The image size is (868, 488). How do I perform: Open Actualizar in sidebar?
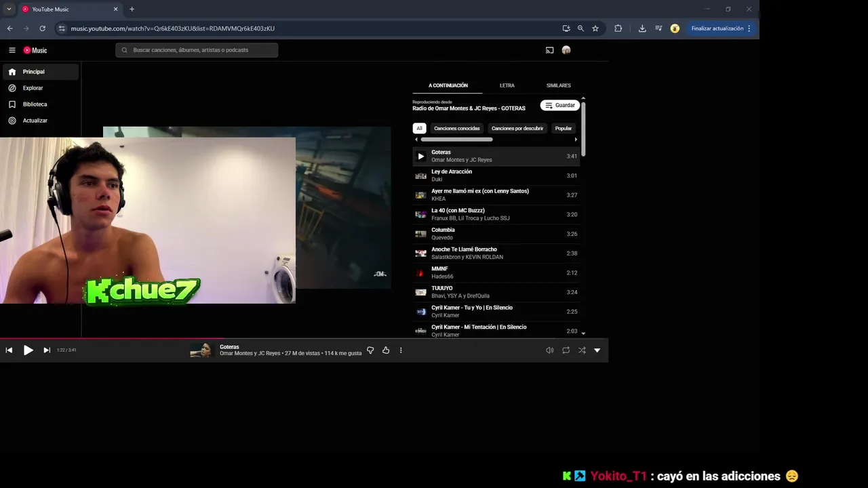(x=41, y=121)
